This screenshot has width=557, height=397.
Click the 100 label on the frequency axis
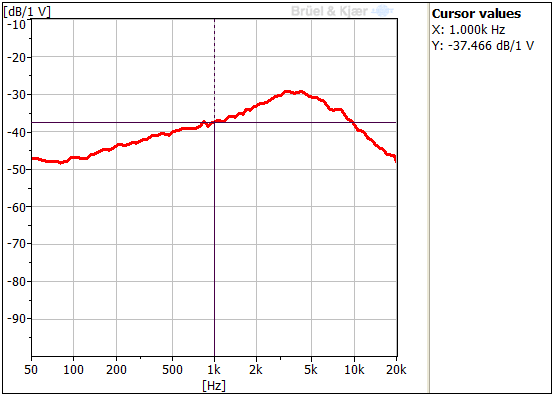pyautogui.click(x=73, y=370)
